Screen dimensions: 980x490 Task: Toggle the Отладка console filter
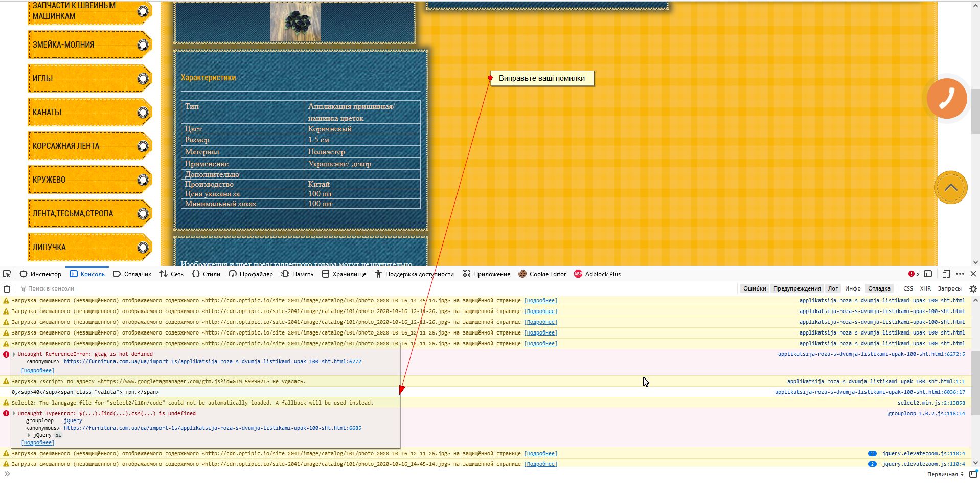[x=879, y=288]
